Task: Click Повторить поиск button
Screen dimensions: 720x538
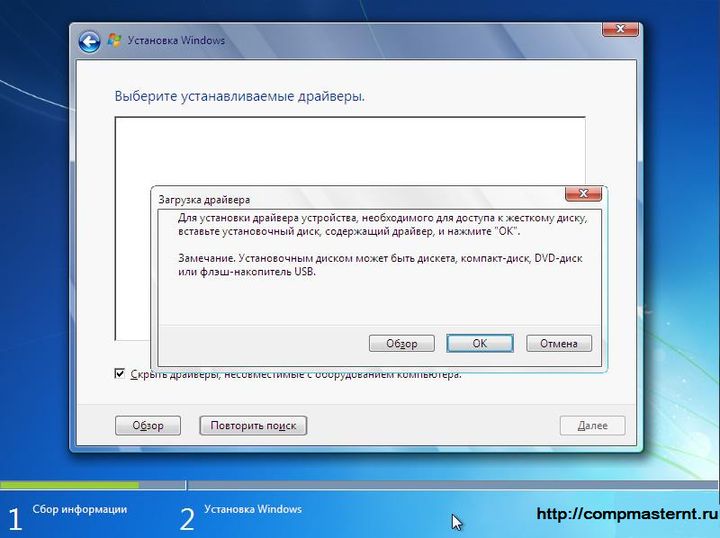Action: point(253,426)
